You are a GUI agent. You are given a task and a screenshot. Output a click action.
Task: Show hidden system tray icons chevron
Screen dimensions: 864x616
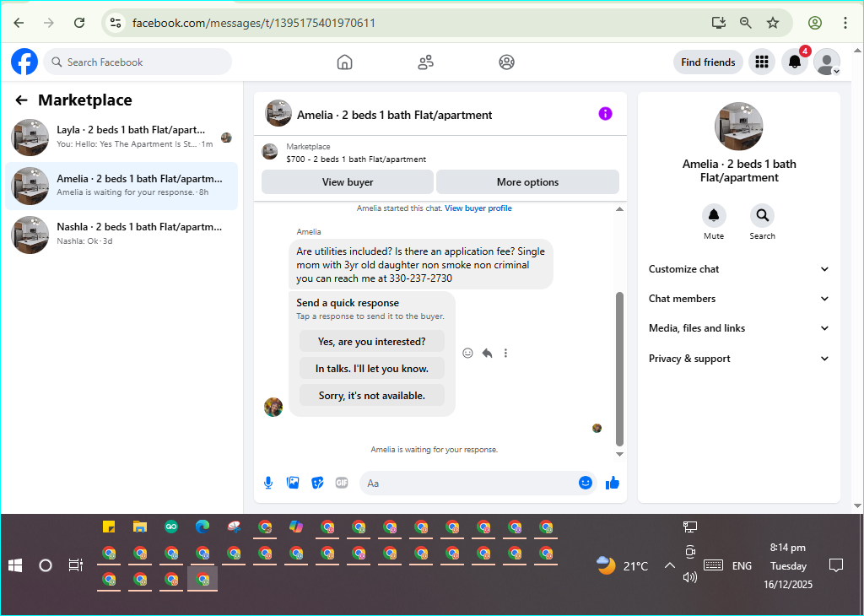pos(669,566)
